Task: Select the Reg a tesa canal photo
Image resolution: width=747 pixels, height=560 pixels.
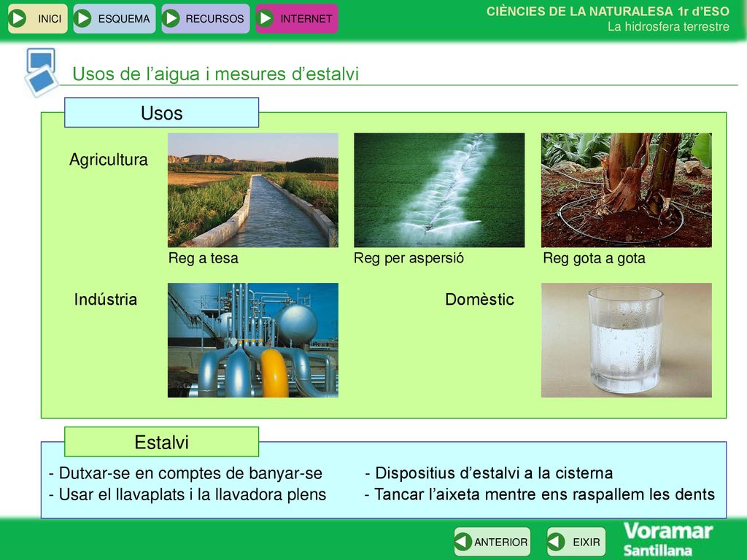Action: coord(253,190)
